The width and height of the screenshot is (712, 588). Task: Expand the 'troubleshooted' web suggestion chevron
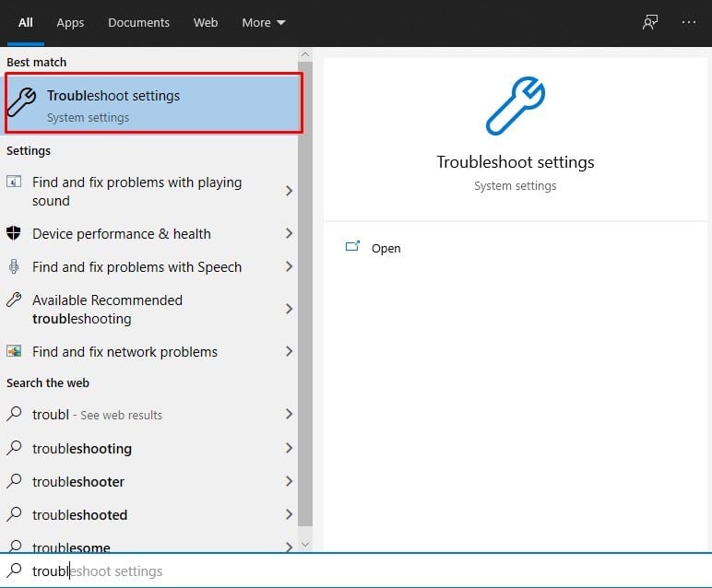[x=289, y=514]
